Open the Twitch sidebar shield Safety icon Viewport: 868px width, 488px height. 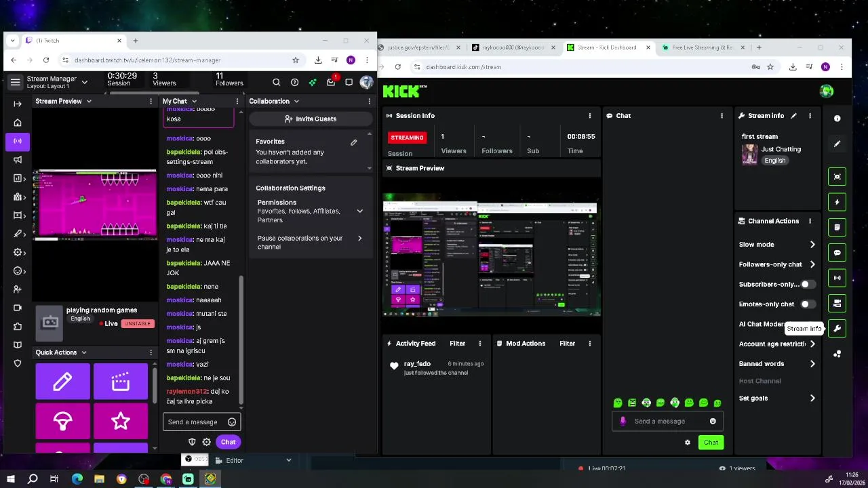(18, 363)
